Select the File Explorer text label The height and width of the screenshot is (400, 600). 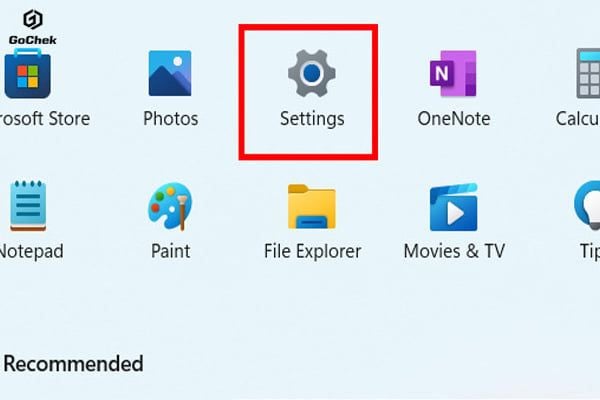pyautogui.click(x=312, y=251)
